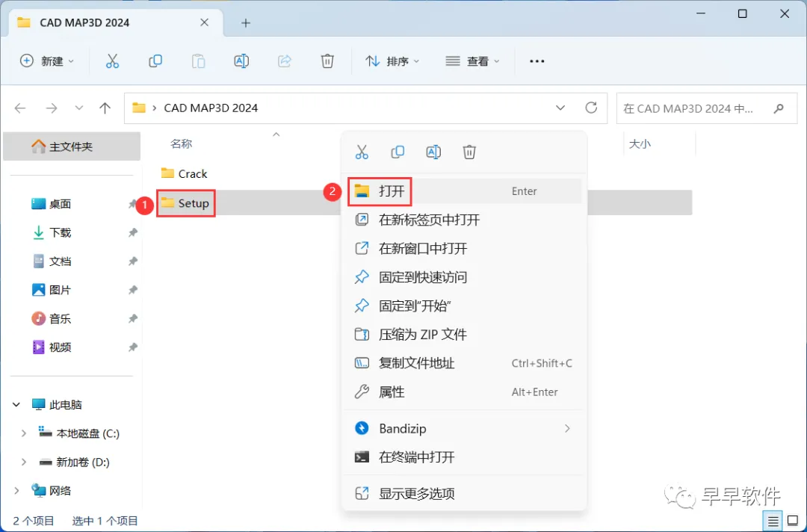
Task: Open 图片 in the sidebar
Action: 60,290
